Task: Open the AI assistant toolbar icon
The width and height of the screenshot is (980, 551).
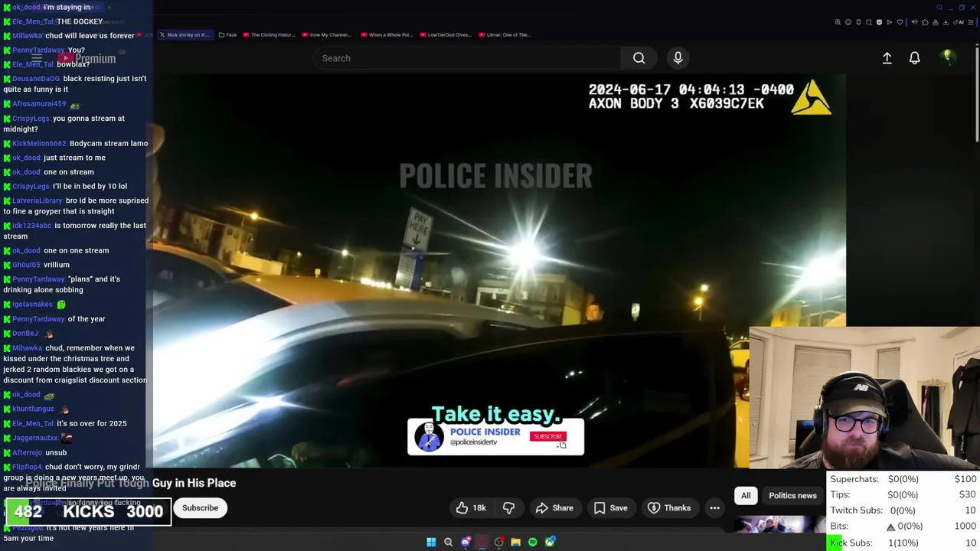Action: 959,22
